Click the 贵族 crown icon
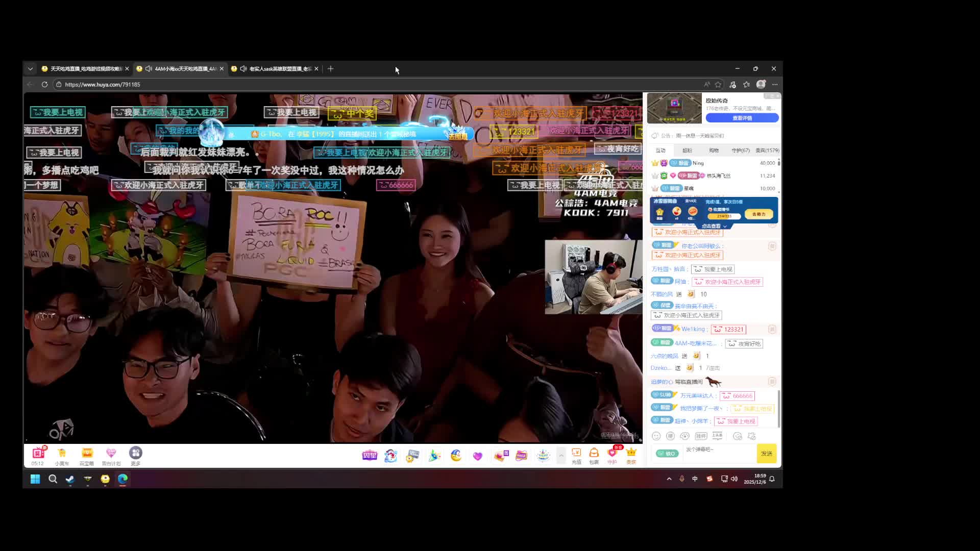This screenshot has height=551, width=980. pyautogui.click(x=631, y=453)
